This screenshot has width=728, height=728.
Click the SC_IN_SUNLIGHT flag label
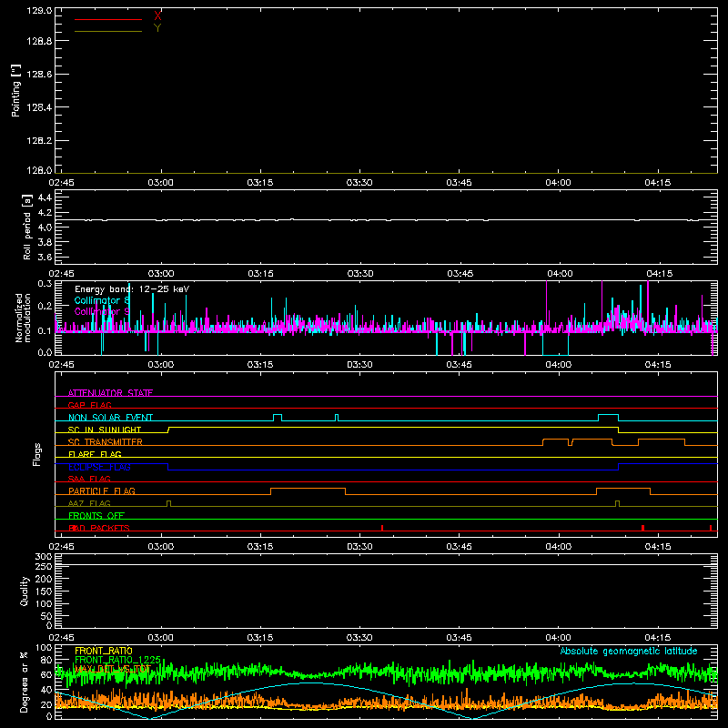[105, 430]
